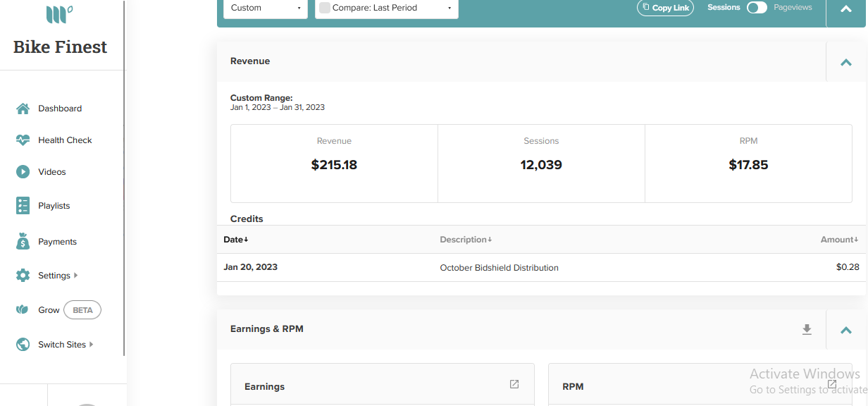Toggle Sessions to Pageviews switch
Image resolution: width=868 pixels, height=406 pixels.
tap(757, 8)
